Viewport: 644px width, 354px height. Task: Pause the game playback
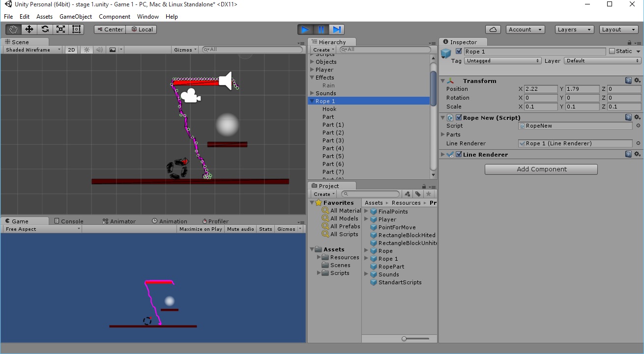321,29
